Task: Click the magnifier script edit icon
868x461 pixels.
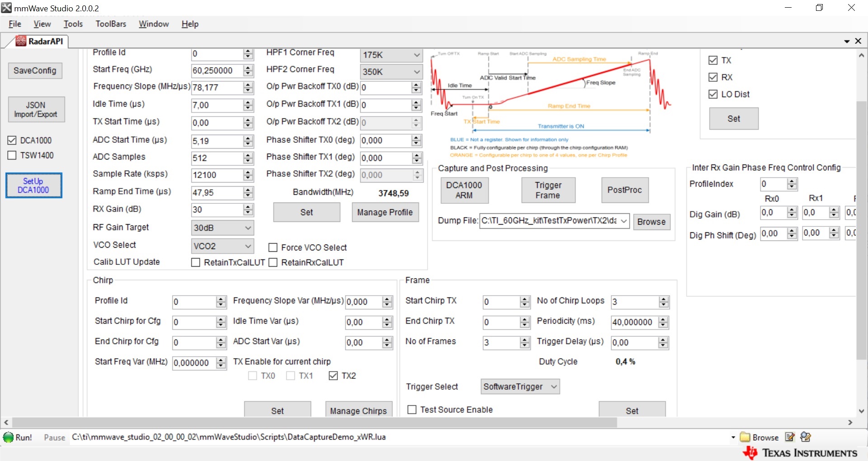Action: click(x=805, y=437)
